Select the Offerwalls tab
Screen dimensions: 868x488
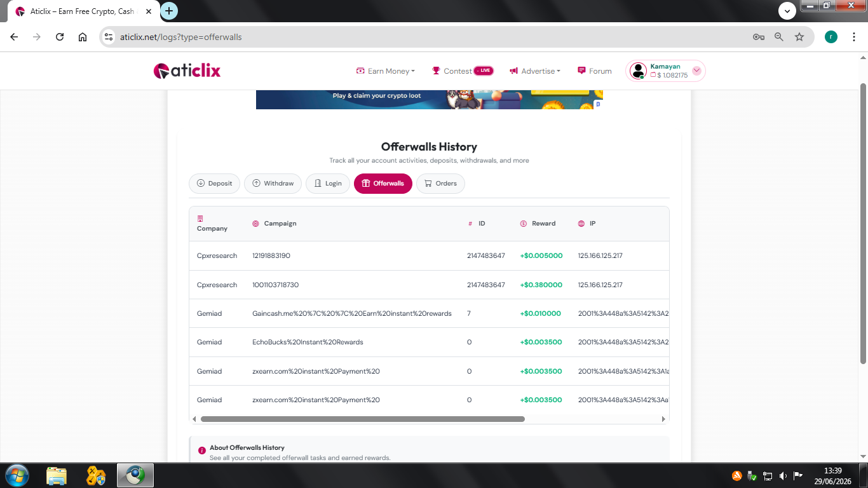tap(383, 184)
